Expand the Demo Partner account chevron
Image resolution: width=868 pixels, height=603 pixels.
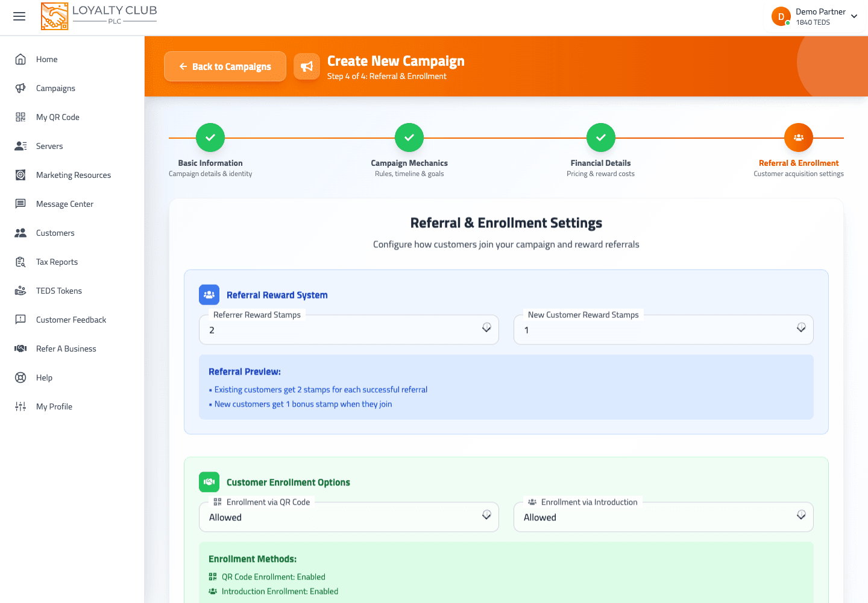point(854,16)
